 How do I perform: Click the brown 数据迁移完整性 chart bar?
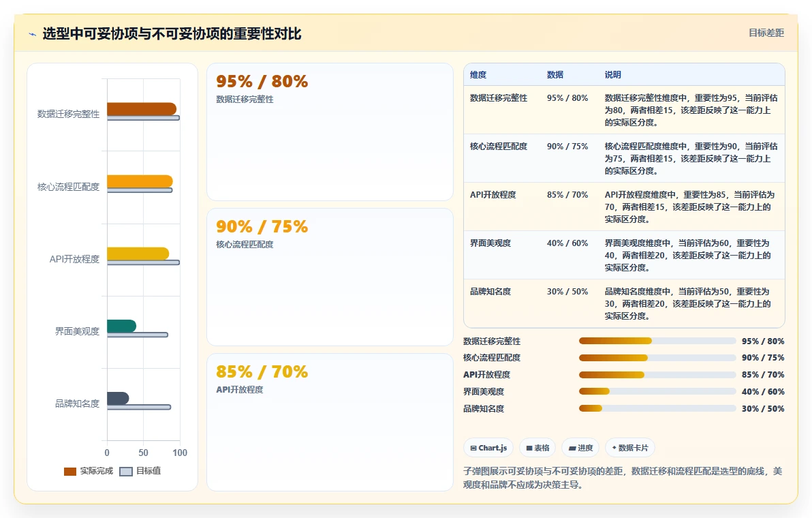[x=142, y=109]
